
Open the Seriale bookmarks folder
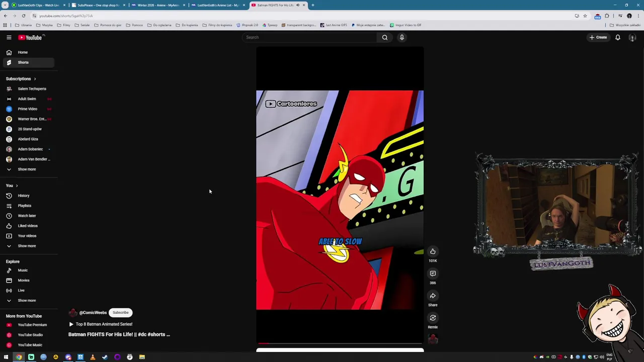(83, 25)
